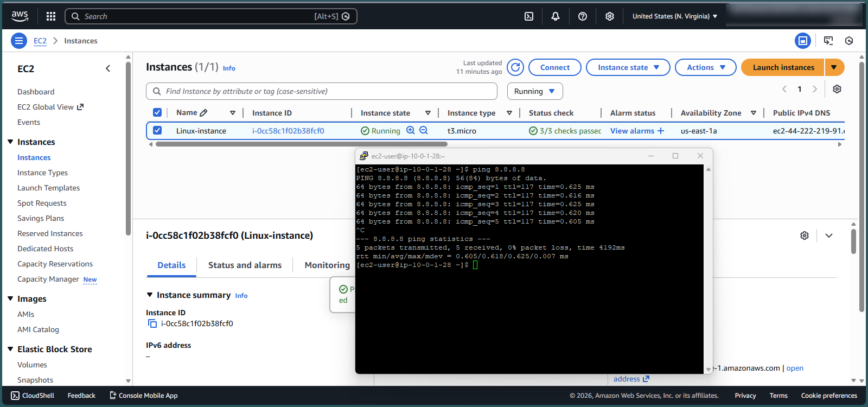Copy the instance ID with the copy icon
868x407 pixels.
coord(152,323)
